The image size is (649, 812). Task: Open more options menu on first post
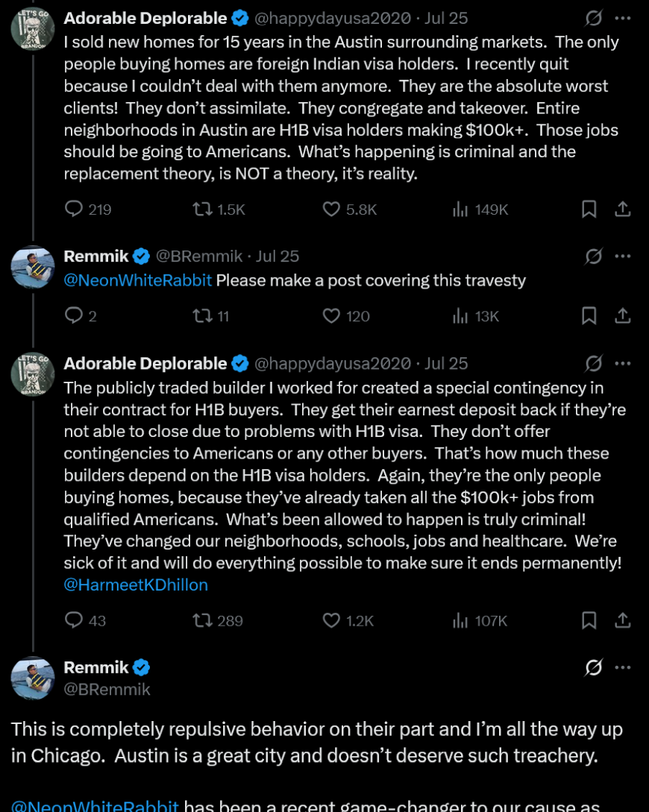tap(622, 18)
